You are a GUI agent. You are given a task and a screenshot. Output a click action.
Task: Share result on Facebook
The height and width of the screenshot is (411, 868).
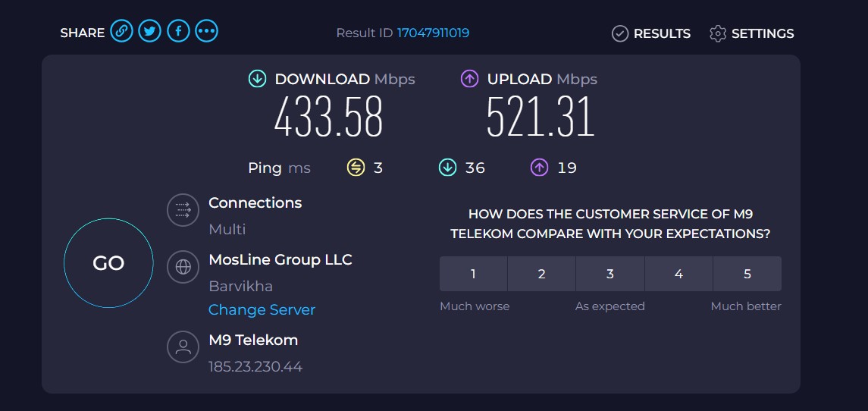[x=178, y=31]
